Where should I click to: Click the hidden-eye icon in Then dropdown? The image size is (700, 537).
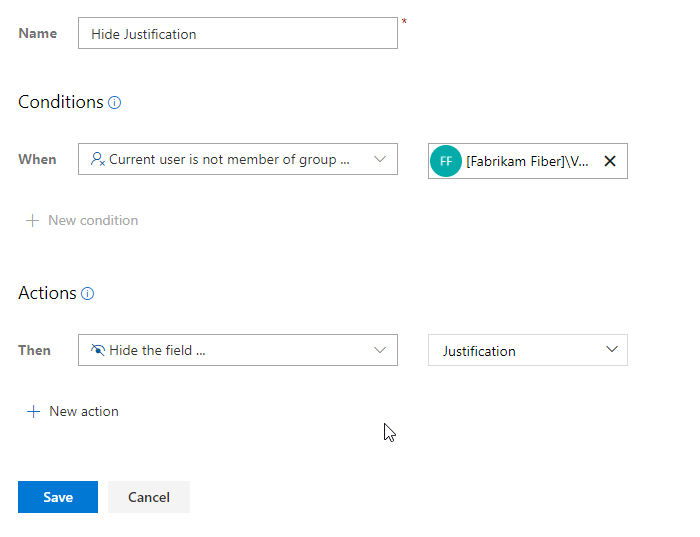click(98, 350)
